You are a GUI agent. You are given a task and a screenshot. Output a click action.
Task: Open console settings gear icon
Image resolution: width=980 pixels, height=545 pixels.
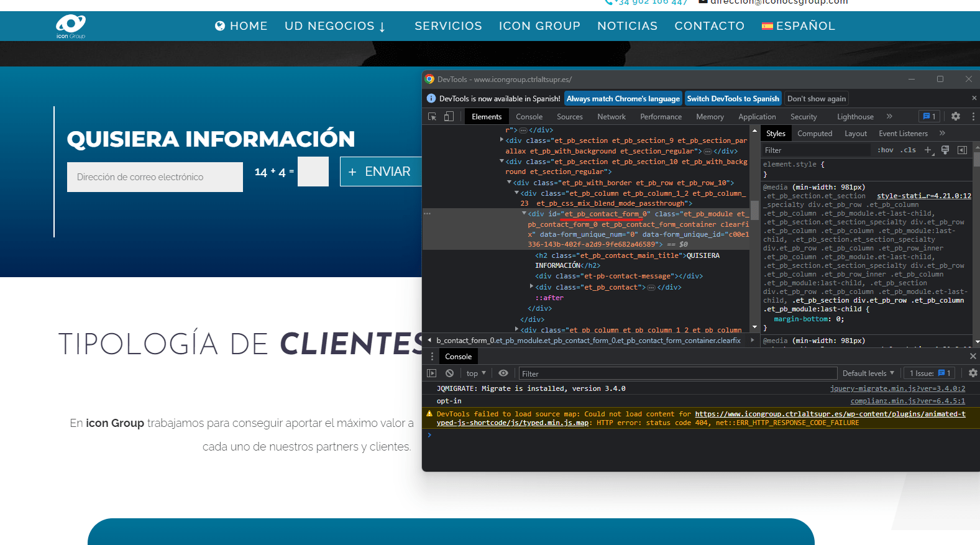point(973,373)
